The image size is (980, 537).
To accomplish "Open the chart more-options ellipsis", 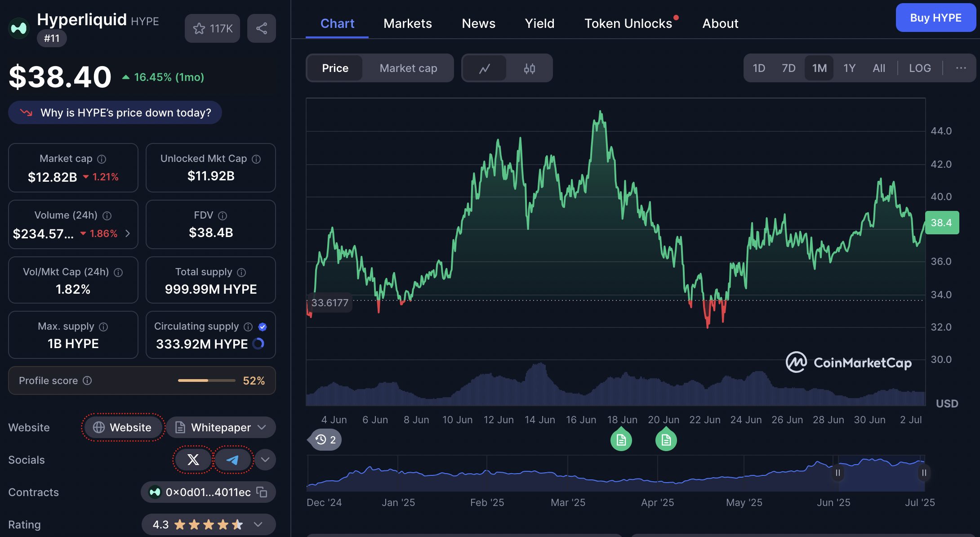I will (961, 68).
